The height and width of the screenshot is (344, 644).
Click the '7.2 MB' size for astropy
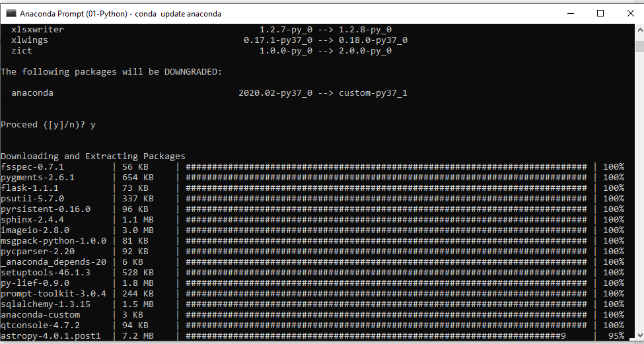pos(138,336)
